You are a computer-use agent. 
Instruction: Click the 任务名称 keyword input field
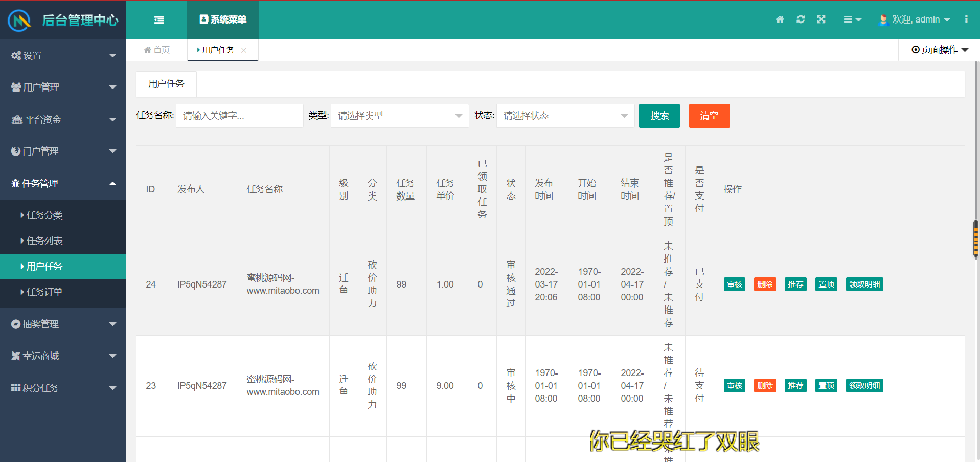pos(239,116)
